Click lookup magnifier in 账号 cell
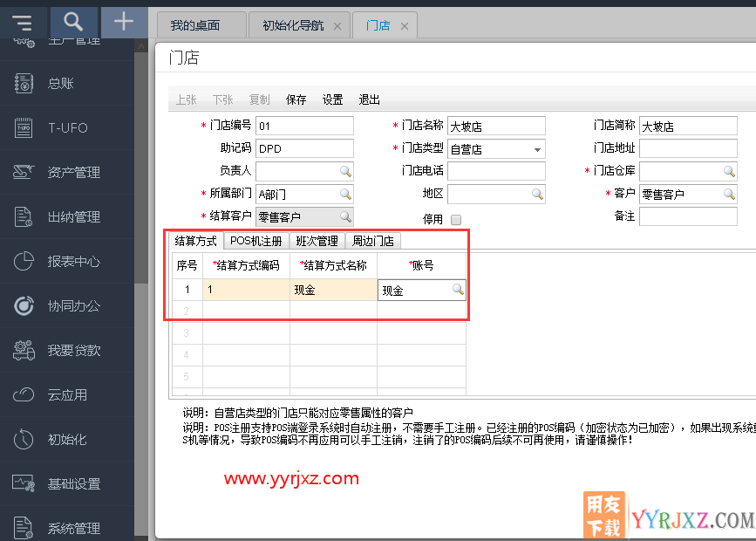The width and height of the screenshot is (756, 541). point(458,290)
